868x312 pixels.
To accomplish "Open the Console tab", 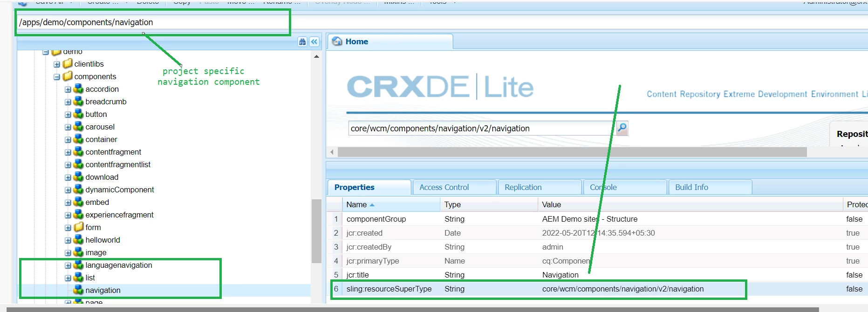I will click(x=625, y=187).
